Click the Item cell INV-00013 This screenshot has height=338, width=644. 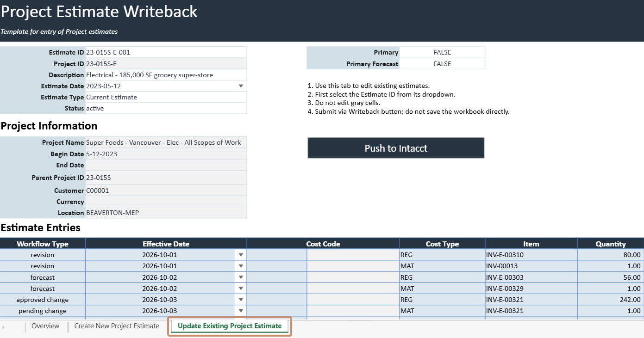click(531, 266)
